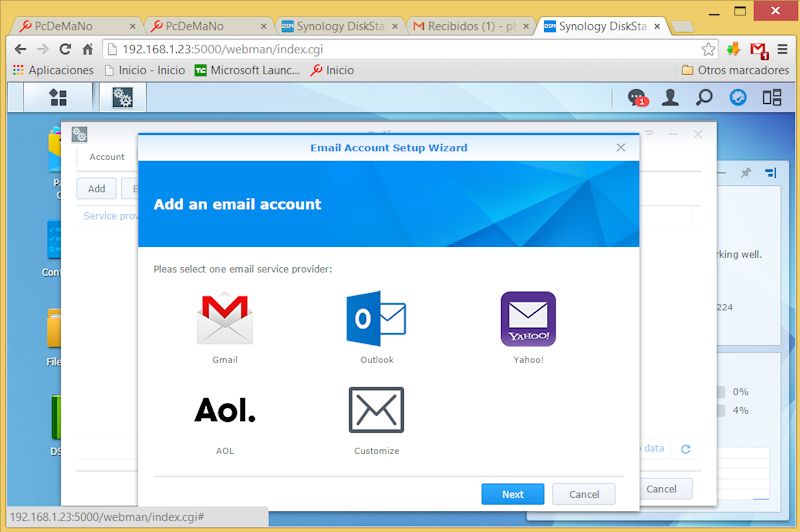Switch to the second PcDeMaNo tab

[208, 26]
